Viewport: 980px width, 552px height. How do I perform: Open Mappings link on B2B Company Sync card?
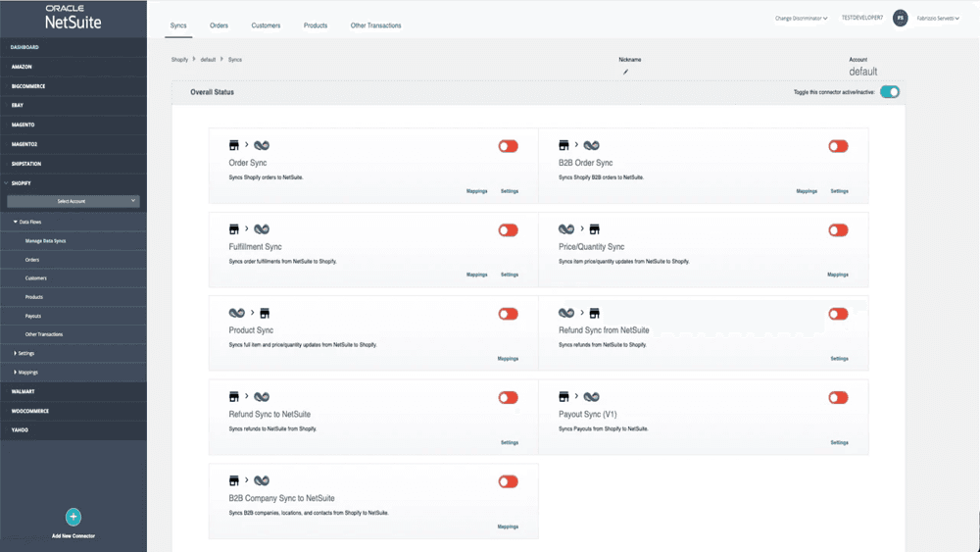tap(508, 527)
